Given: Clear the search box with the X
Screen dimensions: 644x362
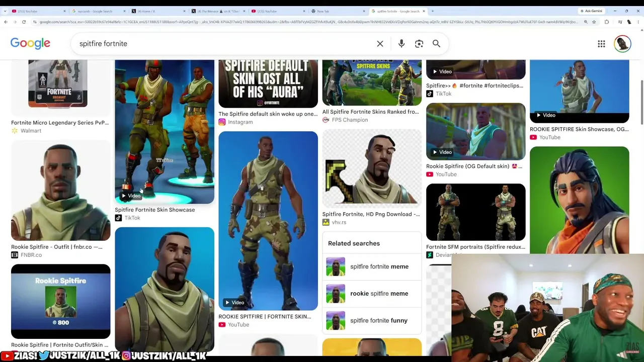Looking at the screenshot, I should 380,44.
